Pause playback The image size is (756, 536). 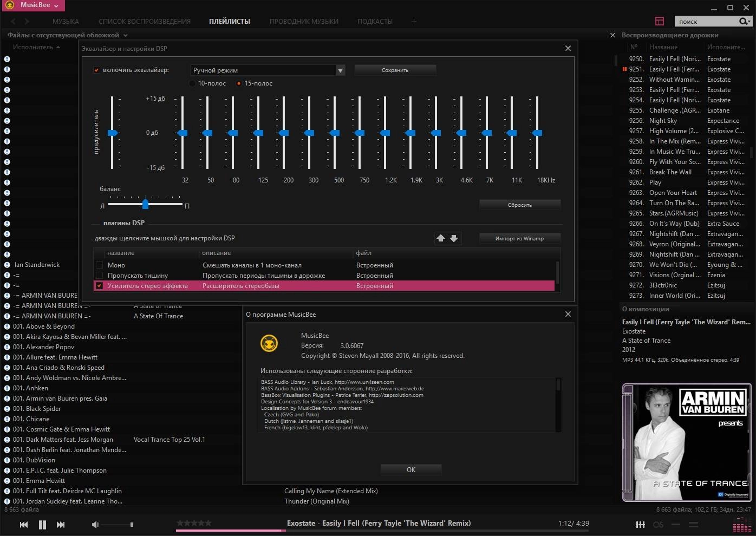pyautogui.click(x=42, y=524)
